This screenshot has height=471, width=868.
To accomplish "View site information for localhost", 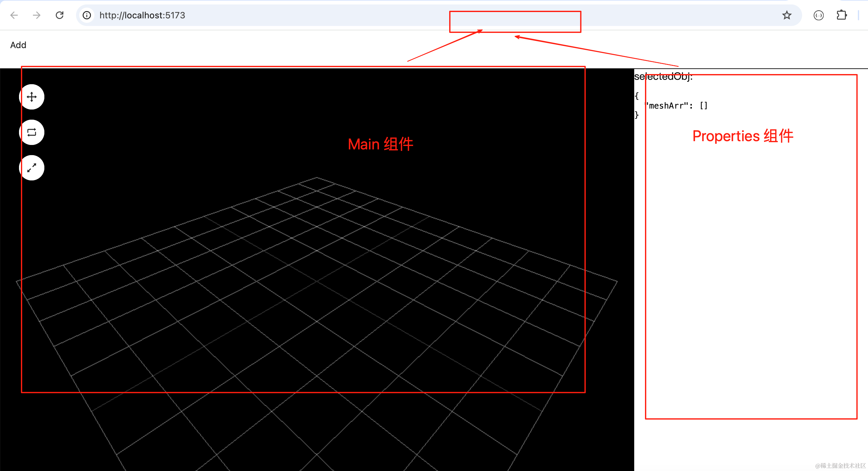I will point(87,15).
